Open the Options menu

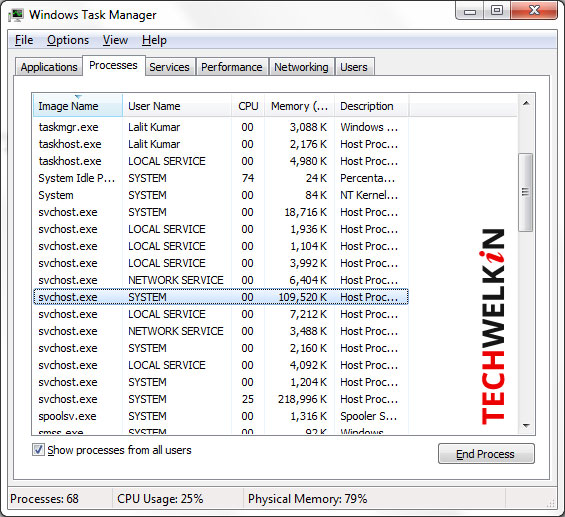click(x=68, y=40)
